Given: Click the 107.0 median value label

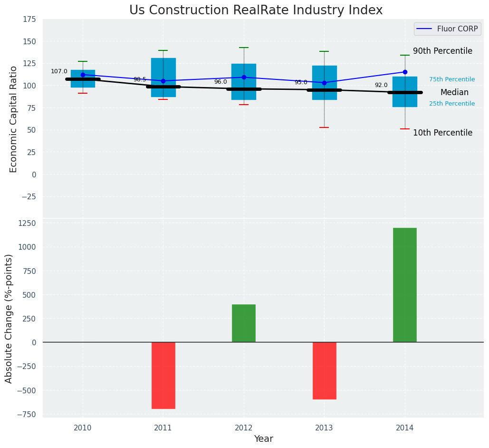Looking at the screenshot, I should [59, 71].
